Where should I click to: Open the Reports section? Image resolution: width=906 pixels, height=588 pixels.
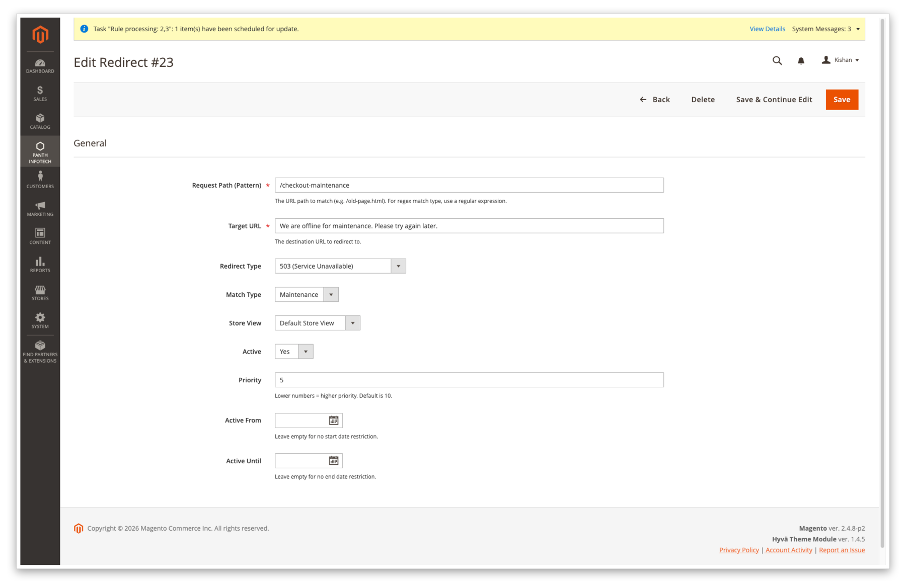(x=40, y=264)
